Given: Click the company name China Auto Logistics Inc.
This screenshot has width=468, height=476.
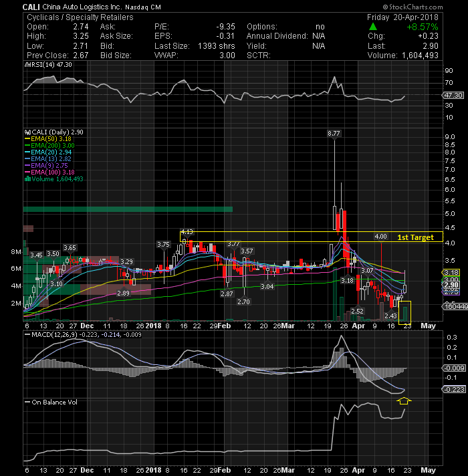Looking at the screenshot, I should [82, 7].
